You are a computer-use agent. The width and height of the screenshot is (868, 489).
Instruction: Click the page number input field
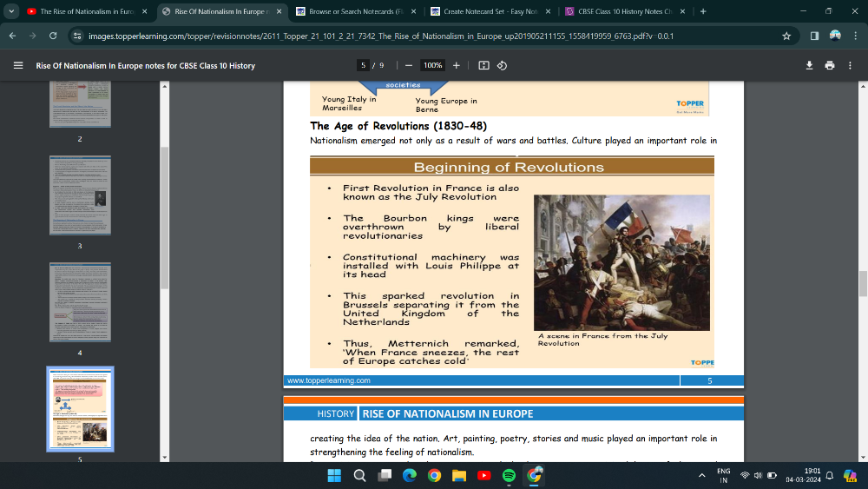click(364, 65)
